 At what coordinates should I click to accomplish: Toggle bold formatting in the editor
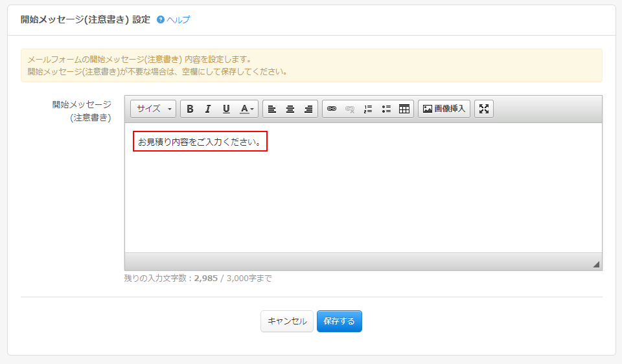[190, 109]
